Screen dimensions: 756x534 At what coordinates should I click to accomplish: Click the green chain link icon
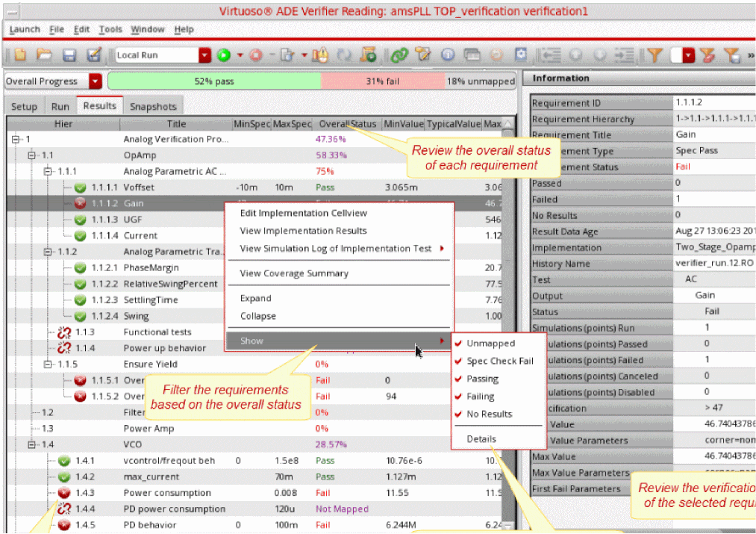pos(399,55)
